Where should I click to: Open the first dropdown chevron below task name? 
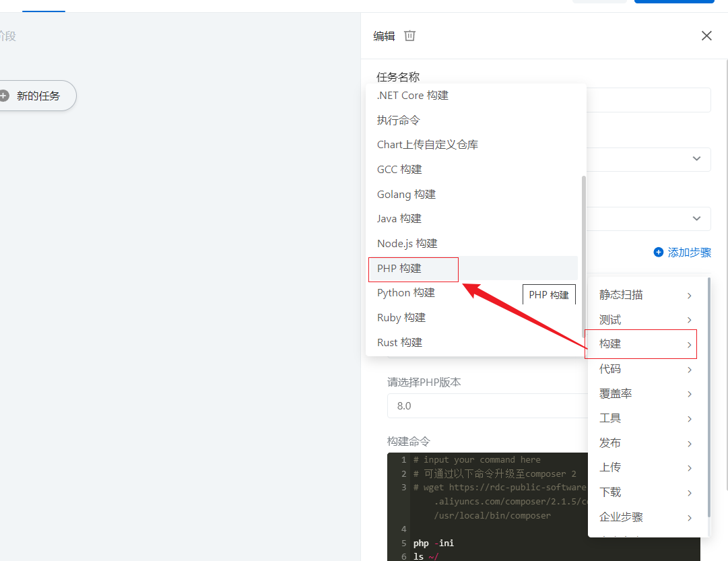pos(696,159)
